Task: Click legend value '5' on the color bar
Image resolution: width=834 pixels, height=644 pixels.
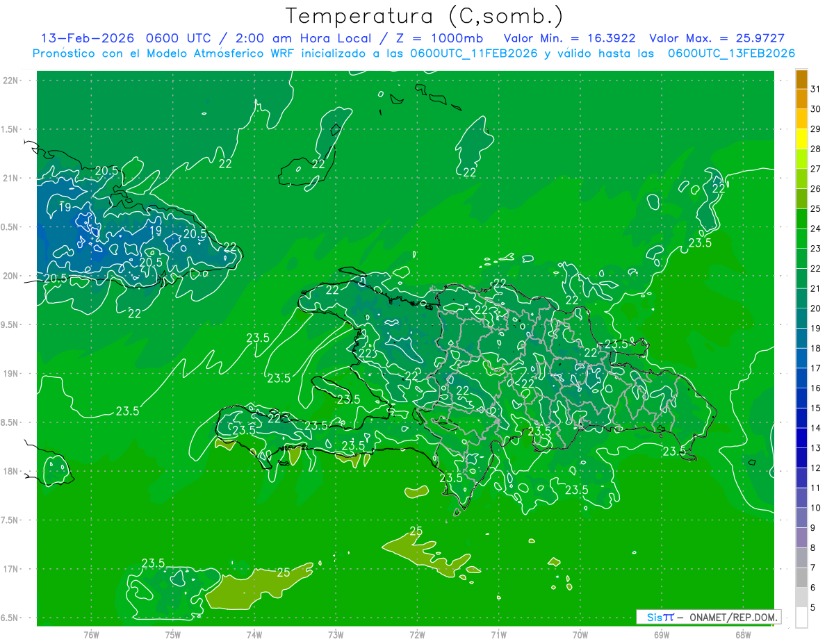Action: click(x=813, y=607)
